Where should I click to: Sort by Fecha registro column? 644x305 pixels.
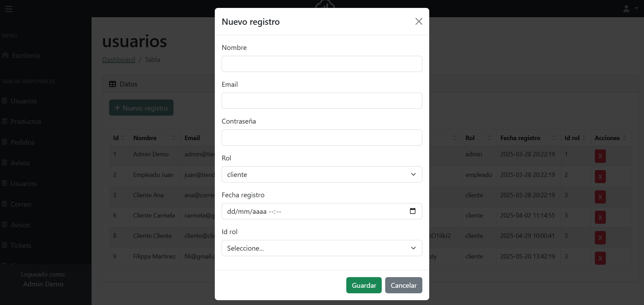pyautogui.click(x=553, y=138)
